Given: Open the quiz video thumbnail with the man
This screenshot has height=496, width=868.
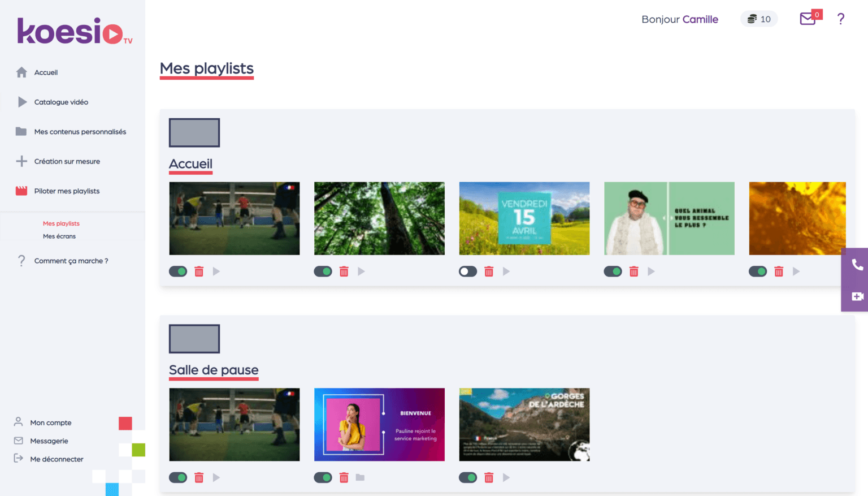Looking at the screenshot, I should [x=669, y=218].
